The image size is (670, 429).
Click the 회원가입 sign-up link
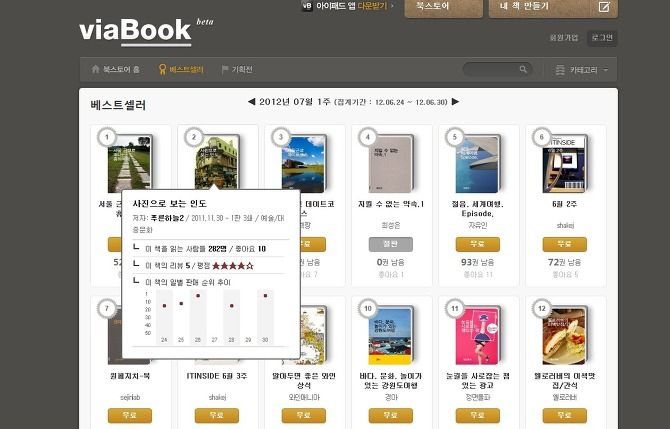tap(564, 38)
